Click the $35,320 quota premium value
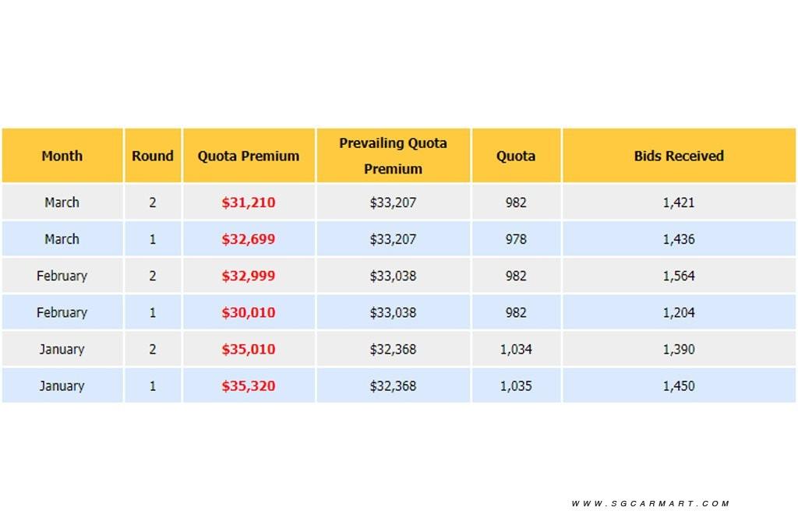Screen dimensions: 798x532 [249, 386]
